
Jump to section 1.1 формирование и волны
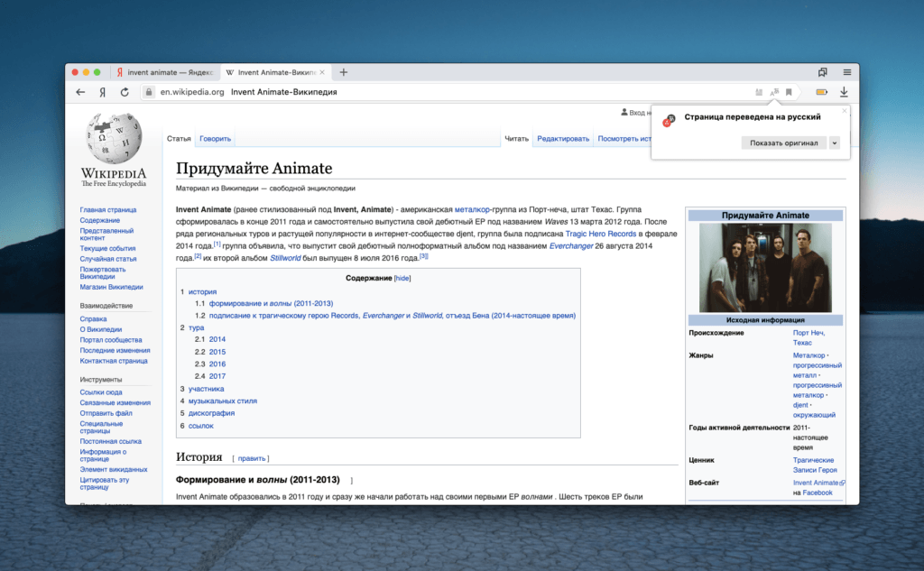[x=271, y=303]
